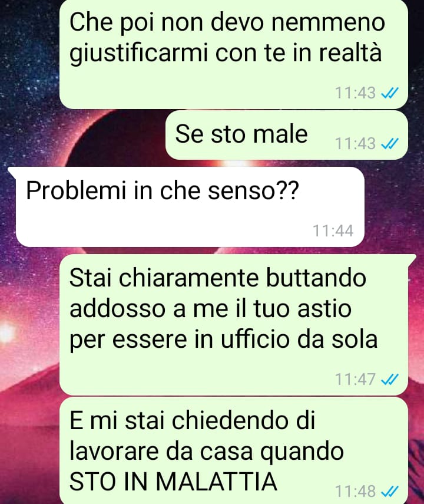
Task: Tap the 11:48 timestamp
Action: click(x=355, y=491)
